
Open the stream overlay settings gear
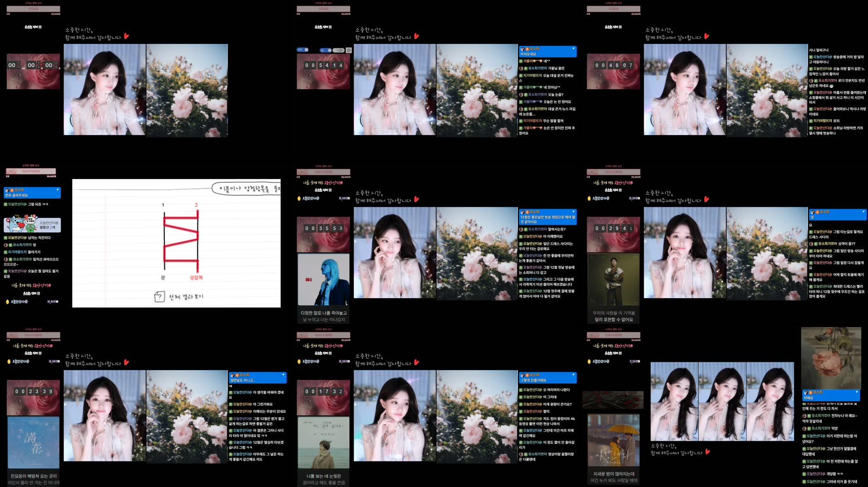tap(348, 50)
